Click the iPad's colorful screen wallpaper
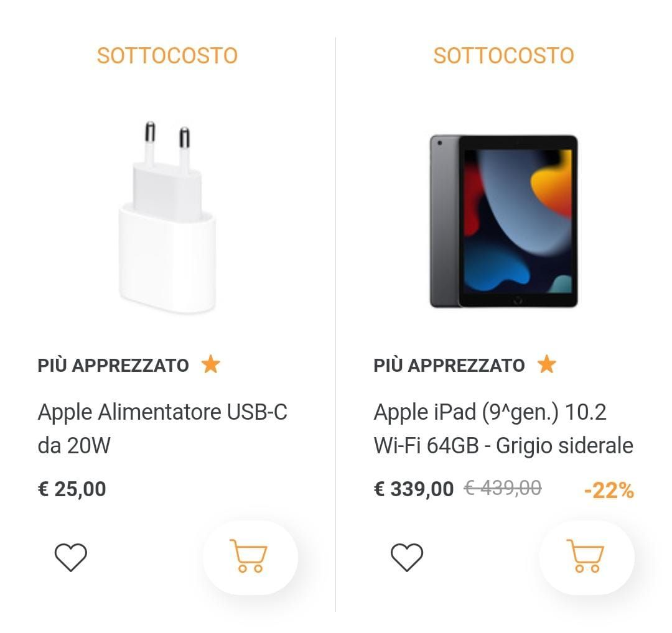Viewport: 672px width, 633px height. pyautogui.click(x=518, y=221)
